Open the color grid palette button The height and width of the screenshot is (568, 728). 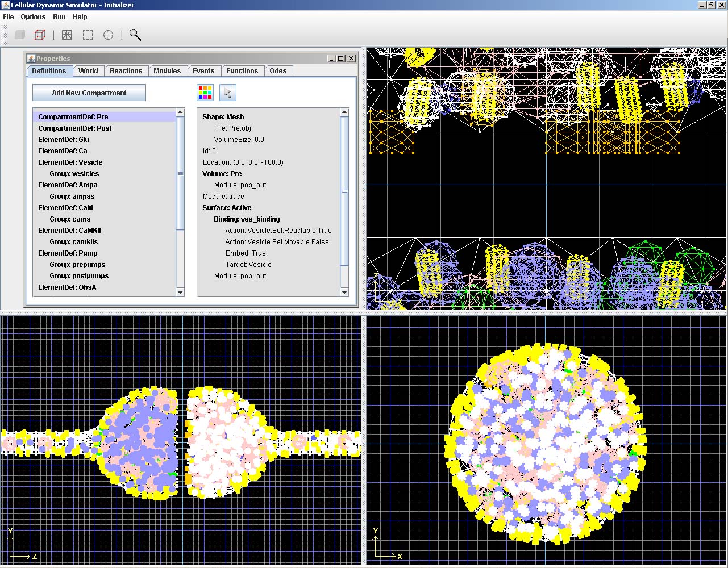click(x=205, y=93)
